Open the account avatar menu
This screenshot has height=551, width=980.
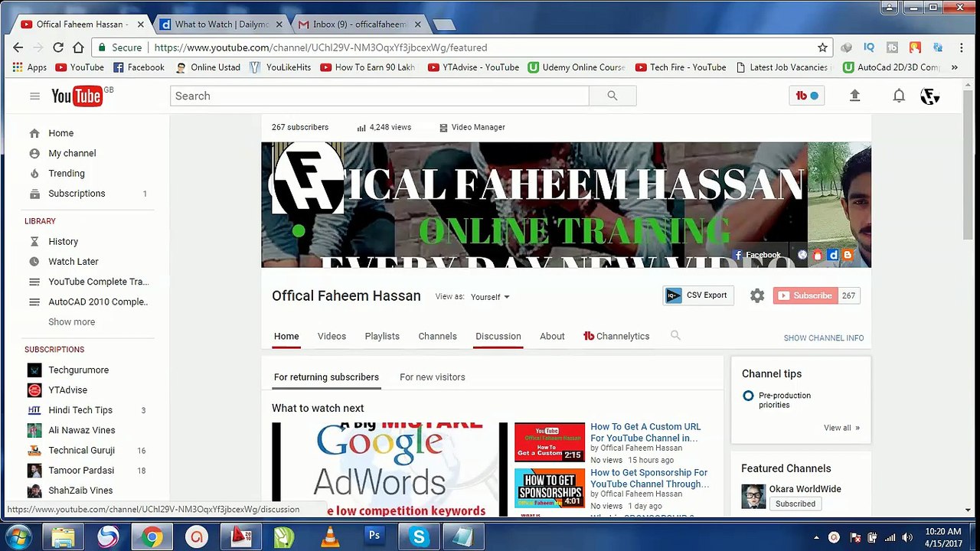click(929, 96)
